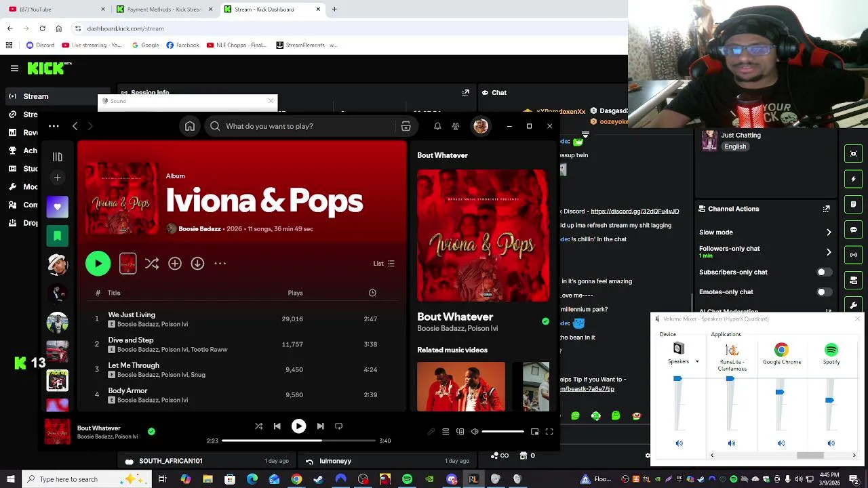The image size is (868, 488).
Task: Enter Spotify full screen mode
Action: tap(549, 432)
